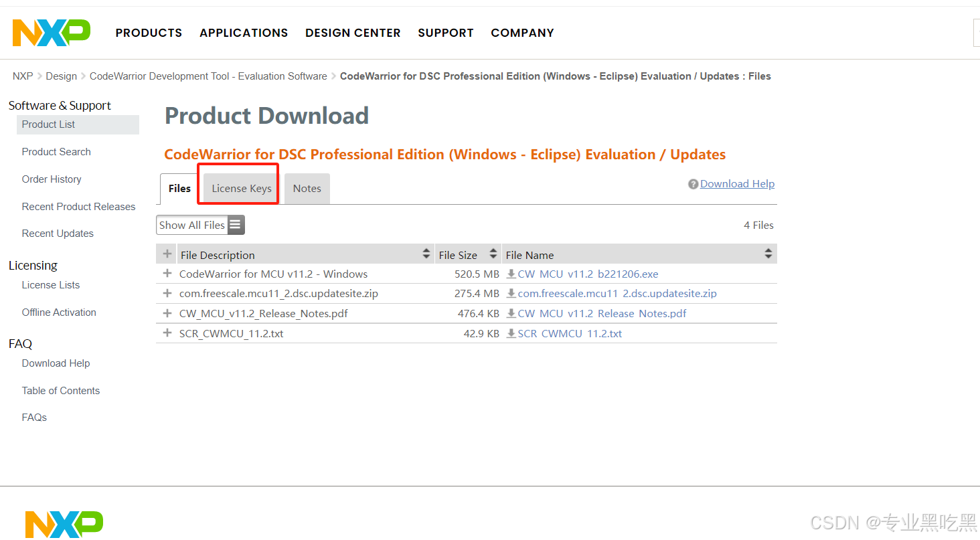Click the Product Download heading
The image size is (980, 540).
click(266, 116)
